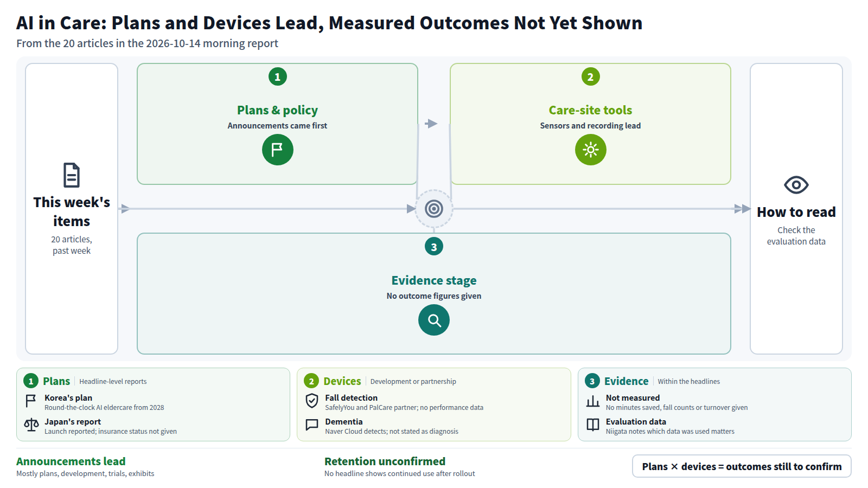868x488 pixels.
Task: Click the speech bubble icon beside Dementia
Action: (x=312, y=425)
